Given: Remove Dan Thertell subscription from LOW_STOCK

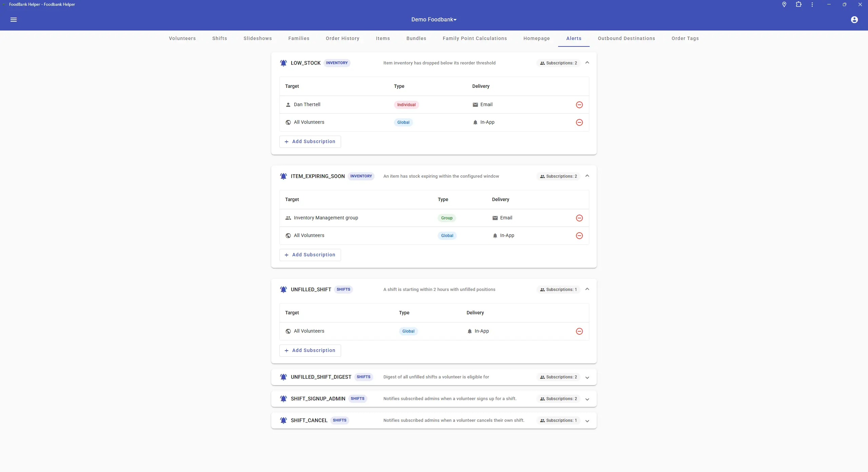Looking at the screenshot, I should point(579,105).
